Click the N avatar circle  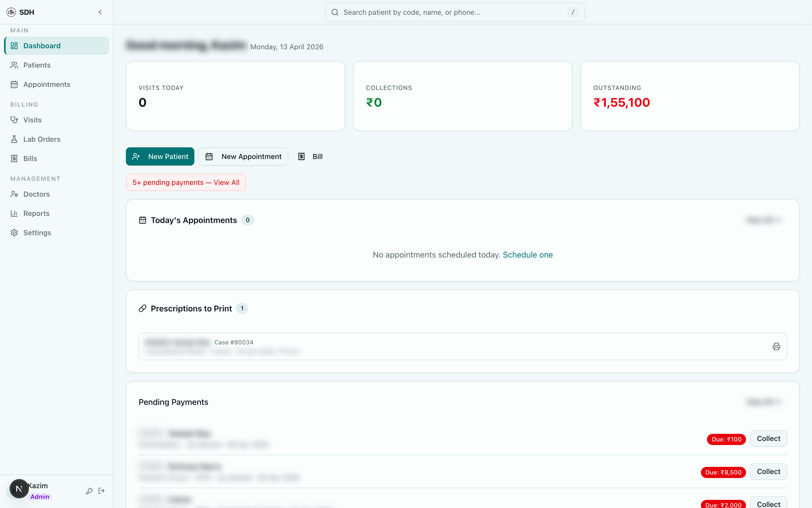point(19,488)
